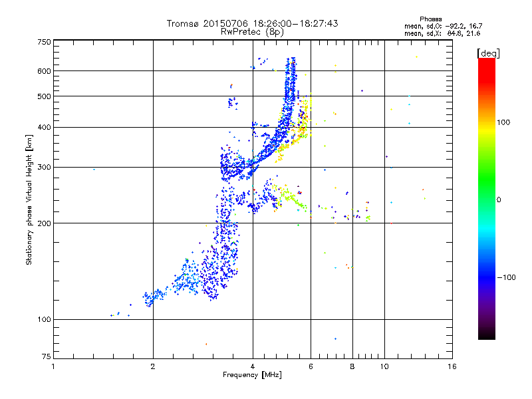Click the Phases header label
The width and height of the screenshot is (532, 399).
[x=430, y=19]
